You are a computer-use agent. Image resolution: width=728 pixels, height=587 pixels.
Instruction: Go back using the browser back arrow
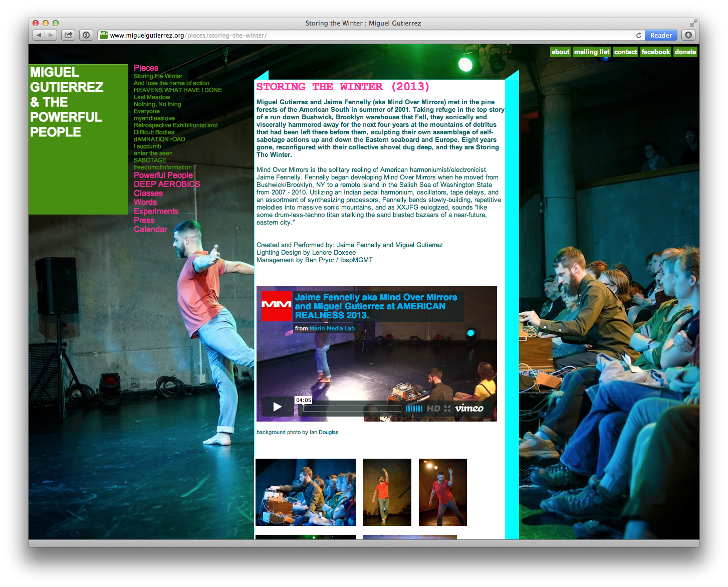click(39, 35)
